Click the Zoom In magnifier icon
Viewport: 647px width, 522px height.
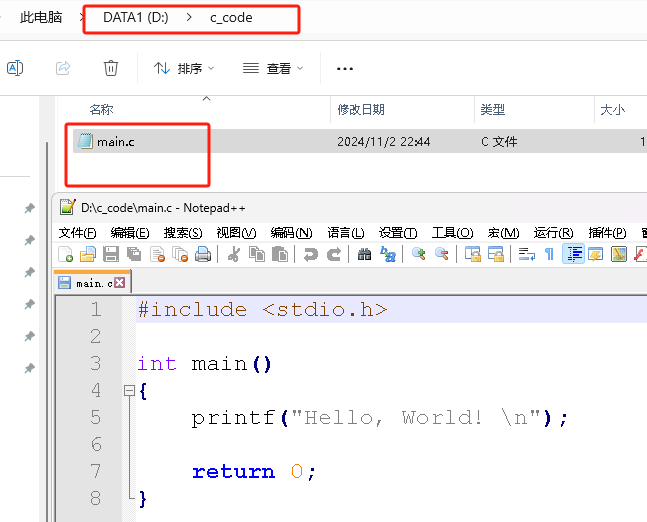coord(419,254)
